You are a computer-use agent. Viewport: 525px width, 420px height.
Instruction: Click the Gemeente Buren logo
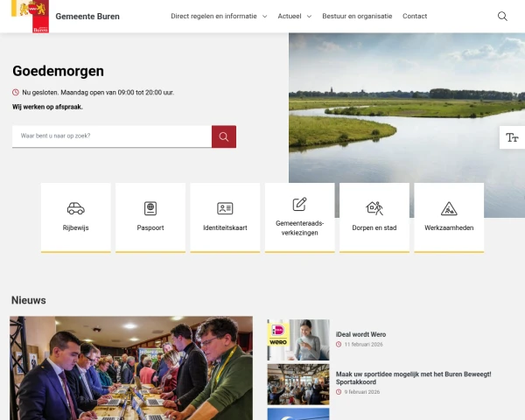[x=30, y=16]
